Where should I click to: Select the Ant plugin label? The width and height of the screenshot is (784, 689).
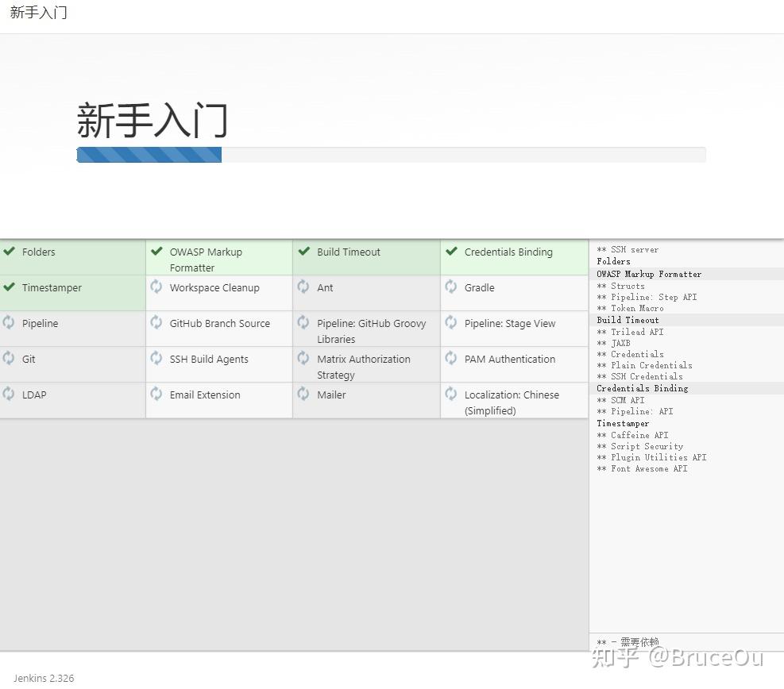click(325, 288)
